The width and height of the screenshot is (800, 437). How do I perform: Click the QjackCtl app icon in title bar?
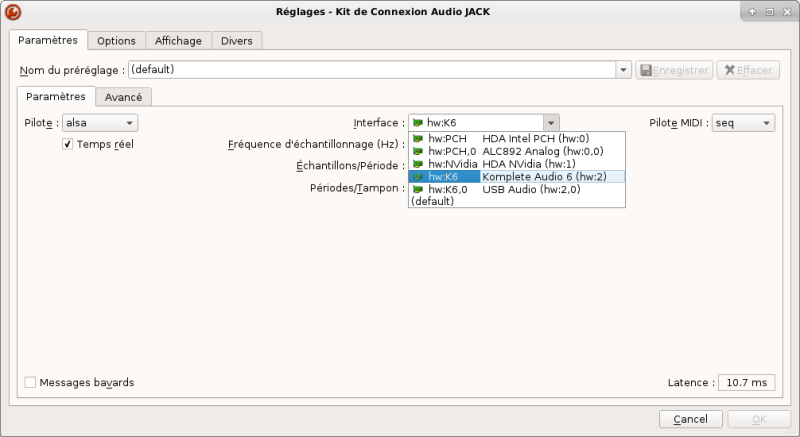pos(13,12)
